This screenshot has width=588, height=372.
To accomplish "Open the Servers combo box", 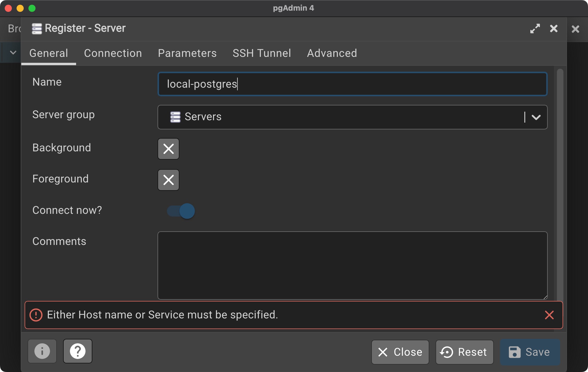I will (x=340, y=117).
